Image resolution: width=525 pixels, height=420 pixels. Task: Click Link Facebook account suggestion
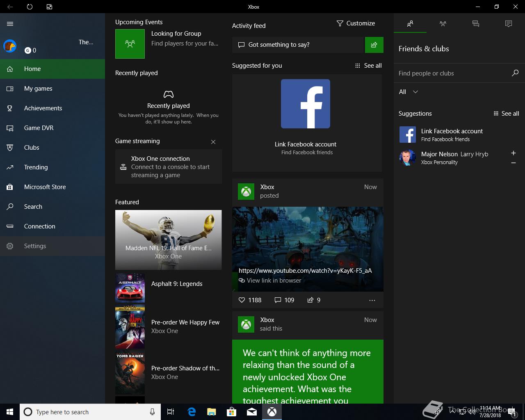point(459,135)
